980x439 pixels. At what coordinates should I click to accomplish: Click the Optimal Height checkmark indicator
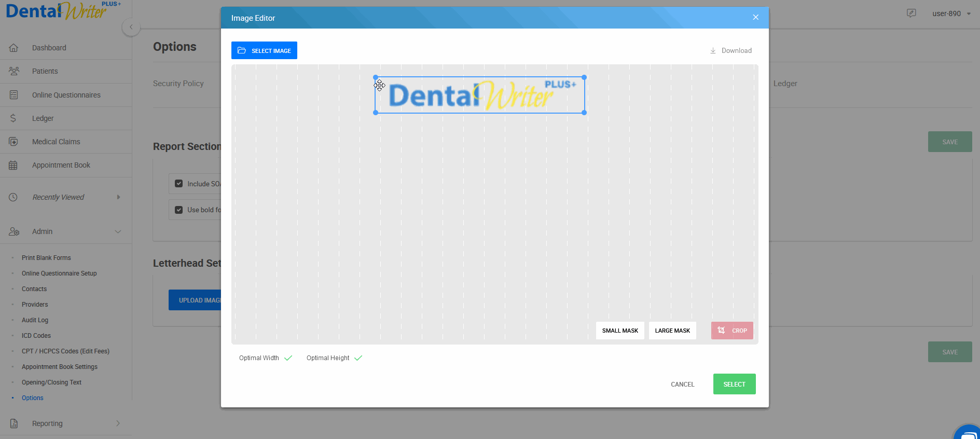[358, 358]
